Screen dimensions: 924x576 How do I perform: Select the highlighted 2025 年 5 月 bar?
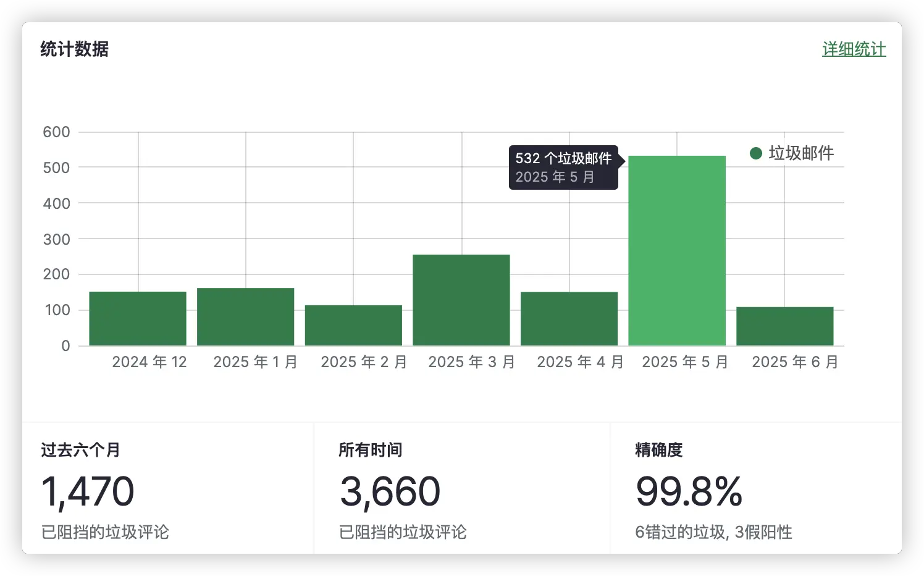(677, 250)
